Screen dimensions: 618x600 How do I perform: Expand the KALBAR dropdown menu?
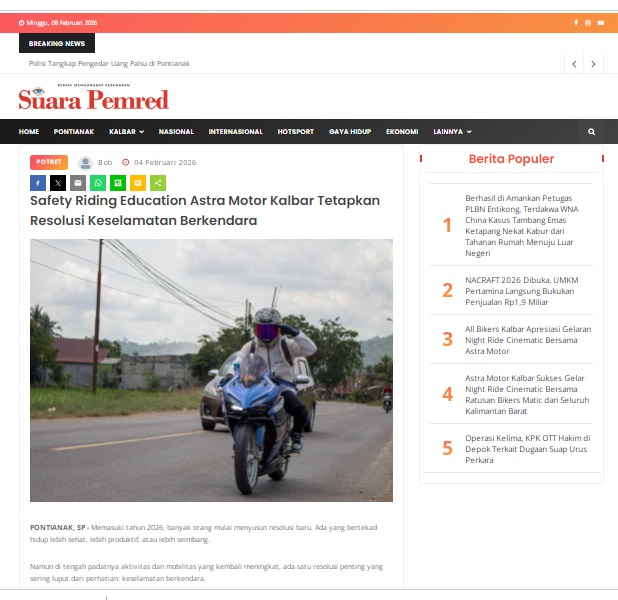pyautogui.click(x=126, y=132)
